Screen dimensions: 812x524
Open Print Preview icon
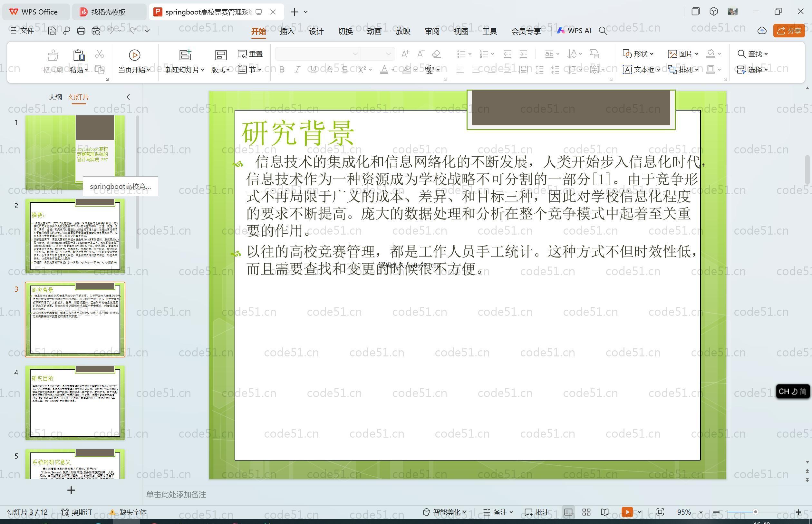click(x=96, y=31)
